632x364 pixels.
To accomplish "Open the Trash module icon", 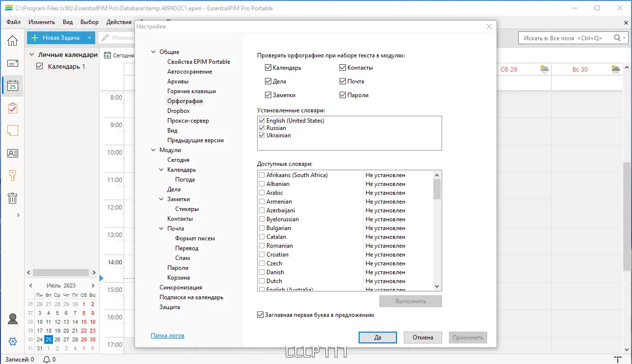I will click(x=12, y=198).
